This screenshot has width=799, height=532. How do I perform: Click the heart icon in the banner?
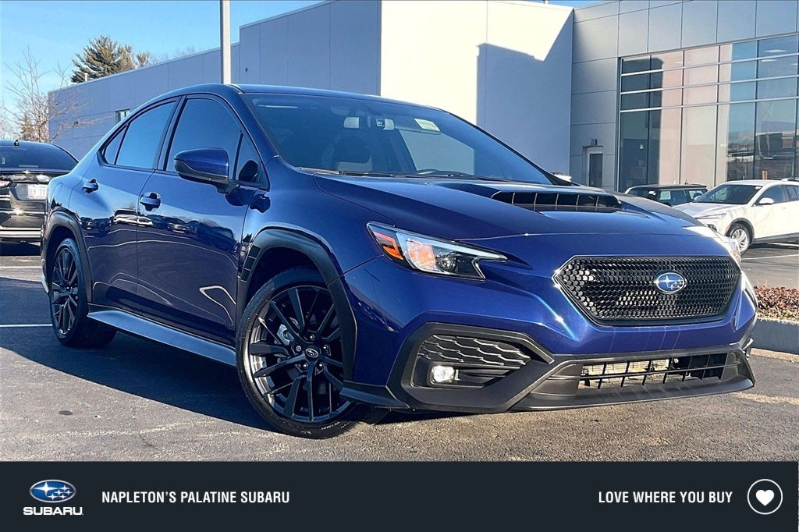[765, 497]
